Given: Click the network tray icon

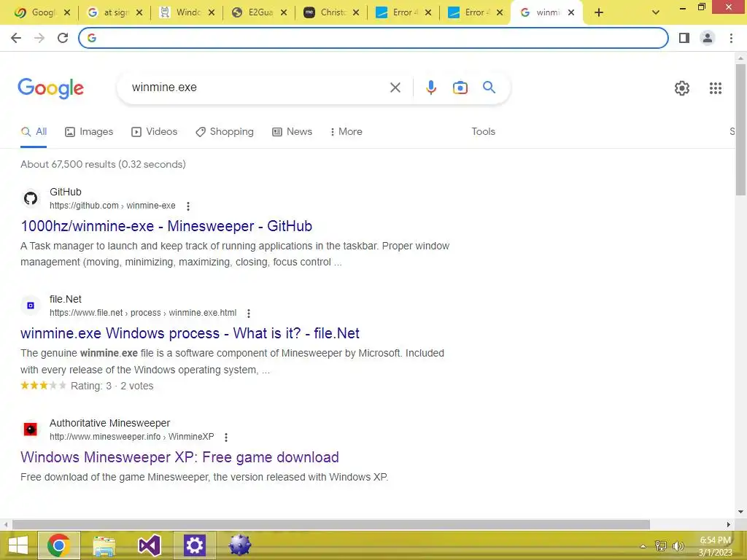Looking at the screenshot, I should coord(660,546).
